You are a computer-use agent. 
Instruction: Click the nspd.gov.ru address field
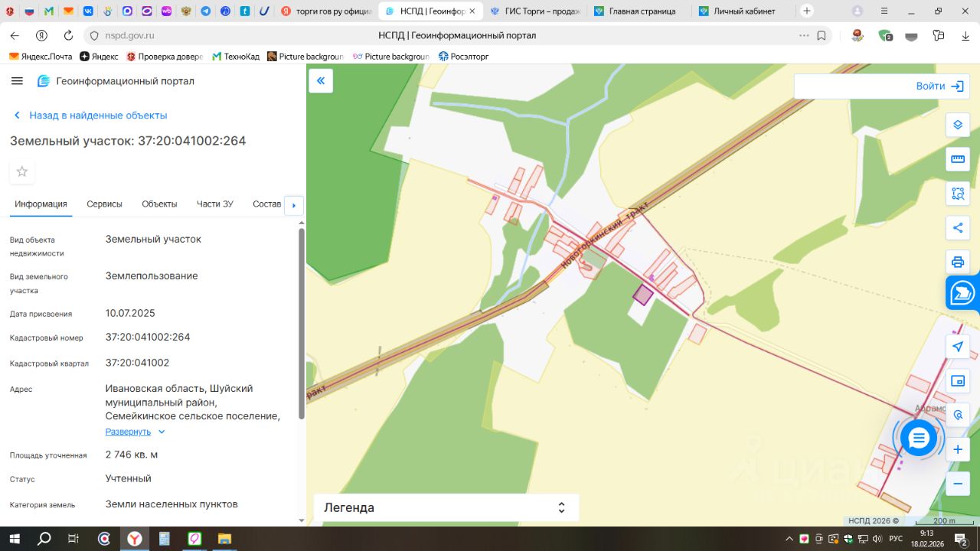[130, 36]
